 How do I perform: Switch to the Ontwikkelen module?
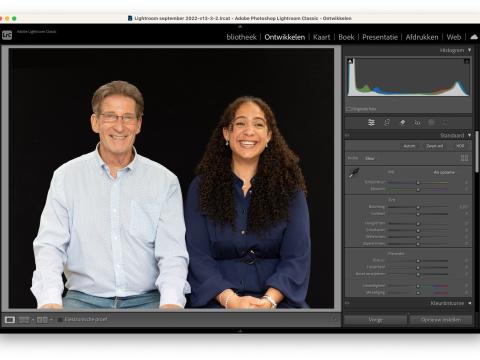click(285, 37)
